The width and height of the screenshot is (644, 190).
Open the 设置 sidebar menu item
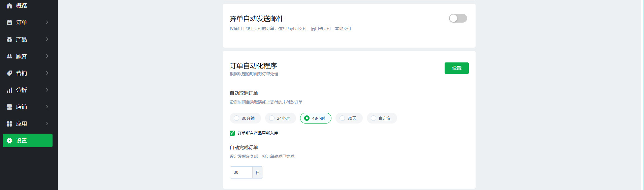(28, 141)
